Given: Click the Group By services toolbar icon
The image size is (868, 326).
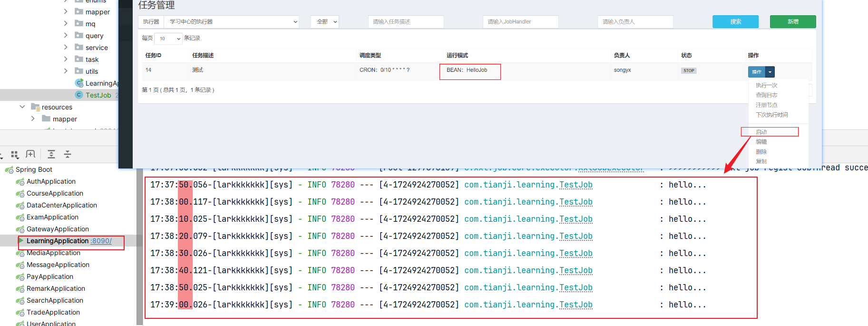Looking at the screenshot, I should 15,154.
